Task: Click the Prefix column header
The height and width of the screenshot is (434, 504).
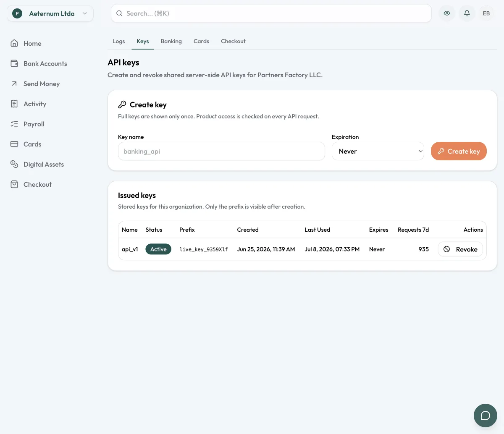Action: point(187,230)
